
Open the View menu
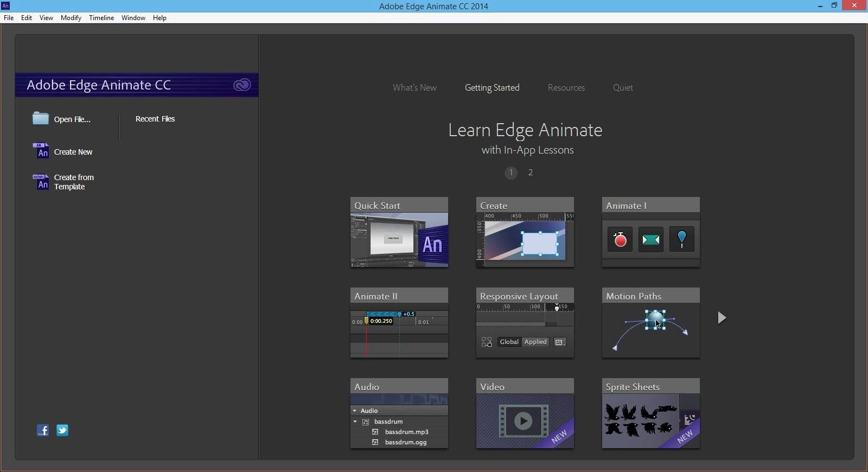click(46, 18)
